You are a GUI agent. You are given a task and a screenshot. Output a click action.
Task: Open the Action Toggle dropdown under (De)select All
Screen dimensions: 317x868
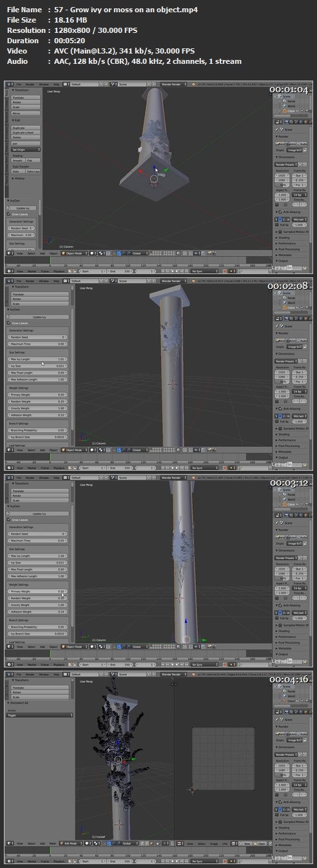click(39, 715)
